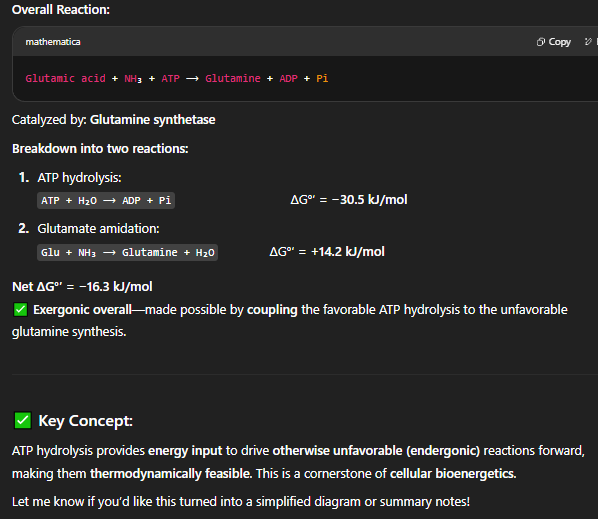Image resolution: width=598 pixels, height=519 pixels.
Task: Click 'Glutamic acid' in the code block
Action: (x=65, y=79)
